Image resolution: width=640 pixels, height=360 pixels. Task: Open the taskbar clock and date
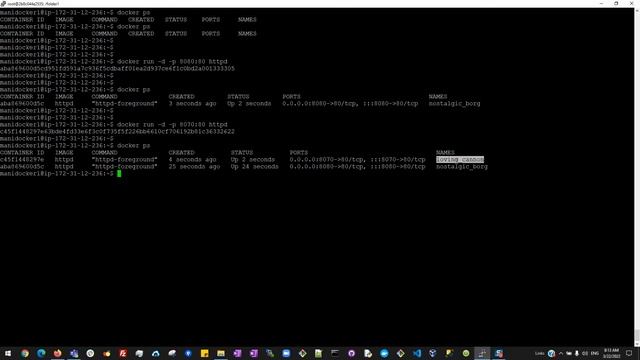611,353
